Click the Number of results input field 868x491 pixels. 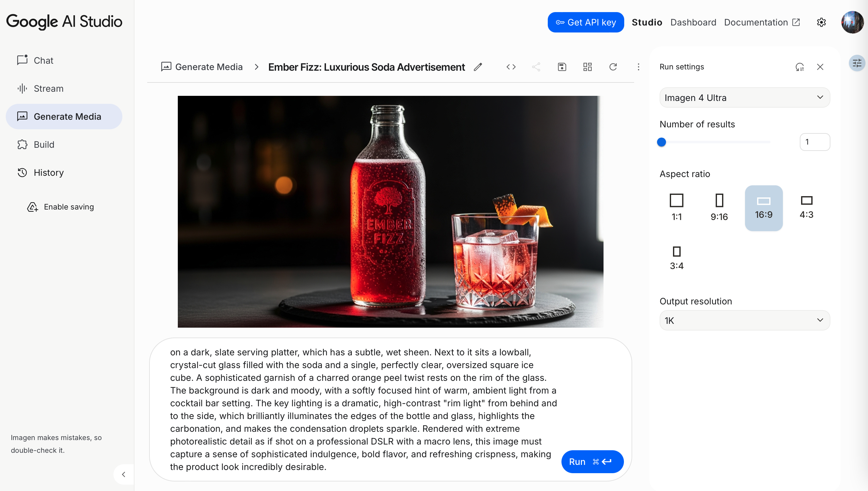(815, 142)
